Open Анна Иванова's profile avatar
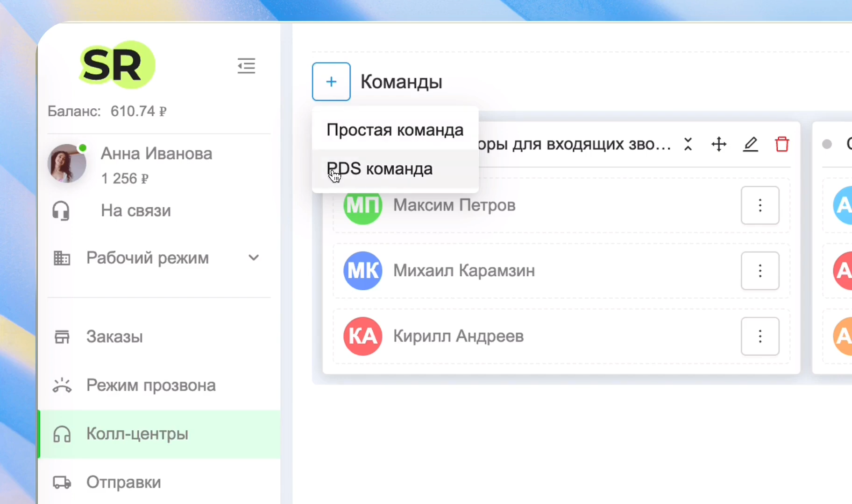The image size is (852, 504). (67, 163)
